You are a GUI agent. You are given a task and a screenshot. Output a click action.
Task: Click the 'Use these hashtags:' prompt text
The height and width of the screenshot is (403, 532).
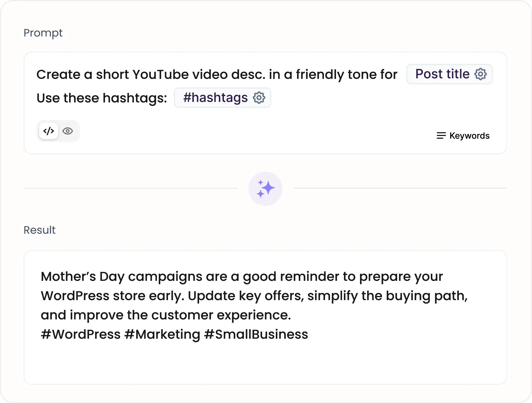coord(102,98)
